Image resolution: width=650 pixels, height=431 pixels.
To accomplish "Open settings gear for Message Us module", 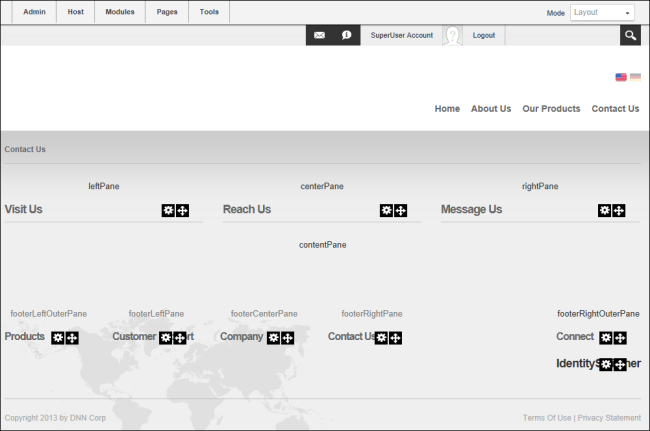I will click(x=605, y=211).
